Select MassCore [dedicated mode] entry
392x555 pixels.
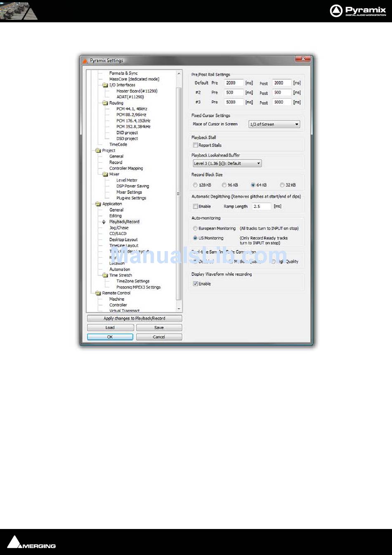pyautogui.click(x=134, y=79)
